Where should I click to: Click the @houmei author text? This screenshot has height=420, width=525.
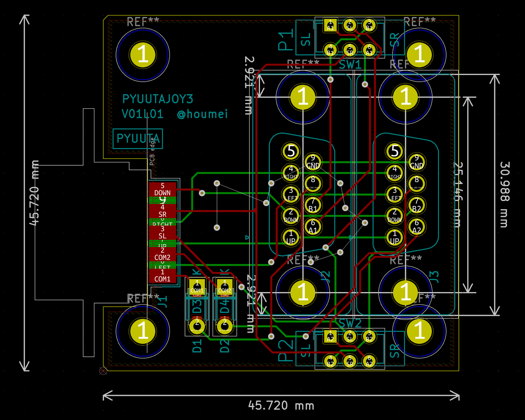[202, 114]
